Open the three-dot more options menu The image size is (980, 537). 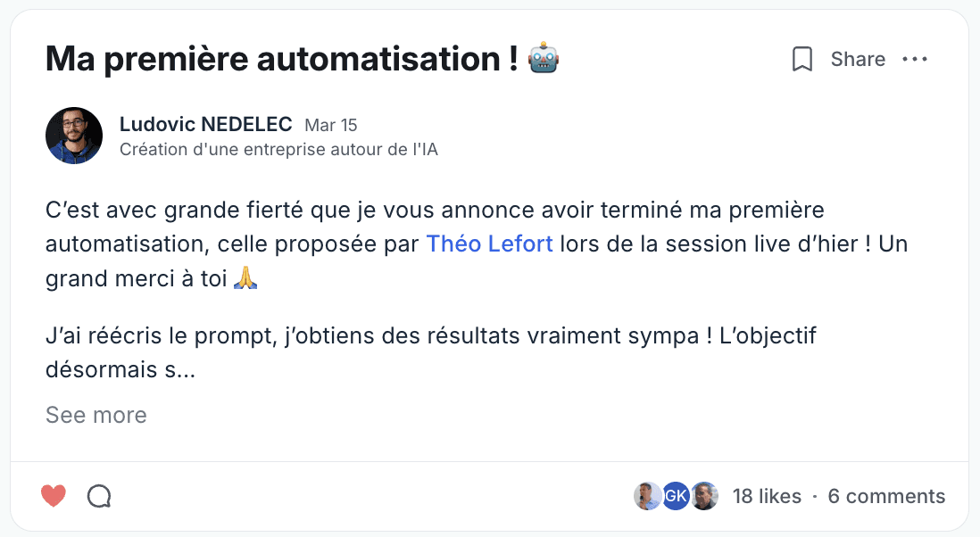(x=915, y=59)
